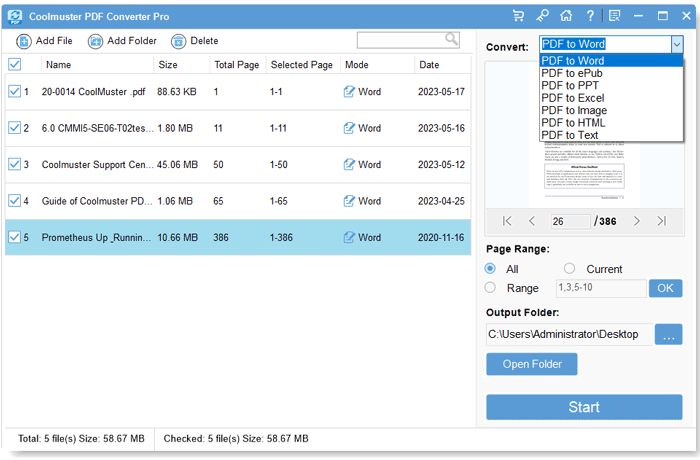Select the Range radio button
Image resolution: width=700 pixels, height=460 pixels.
coord(490,288)
